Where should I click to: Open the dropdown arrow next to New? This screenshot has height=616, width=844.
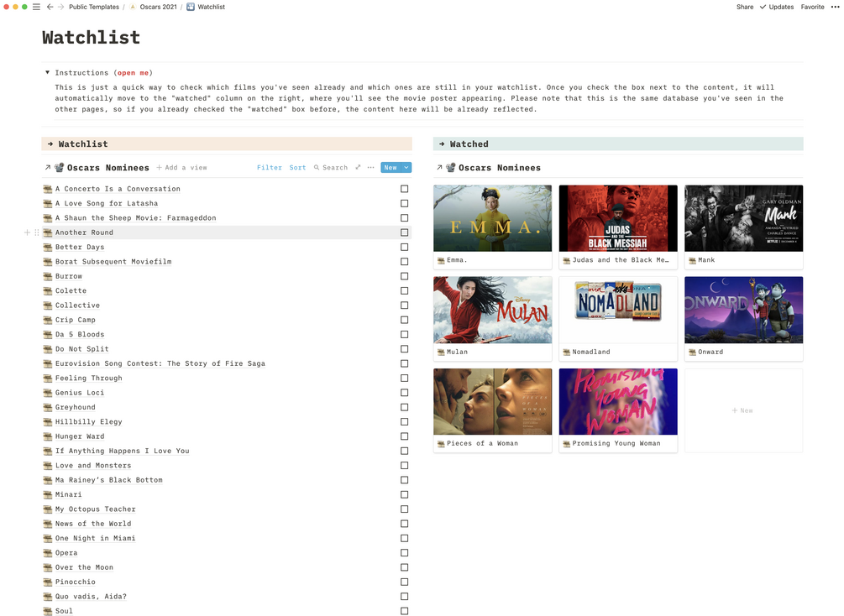click(406, 167)
